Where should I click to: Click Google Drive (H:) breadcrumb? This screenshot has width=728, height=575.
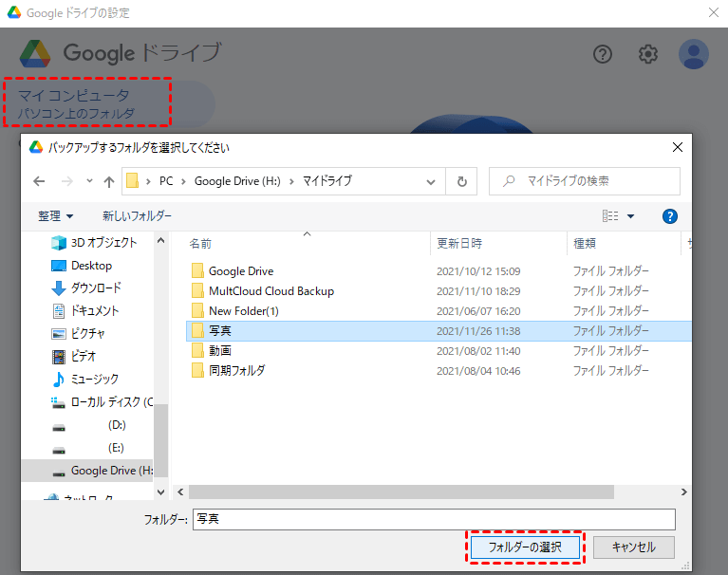[237, 181]
